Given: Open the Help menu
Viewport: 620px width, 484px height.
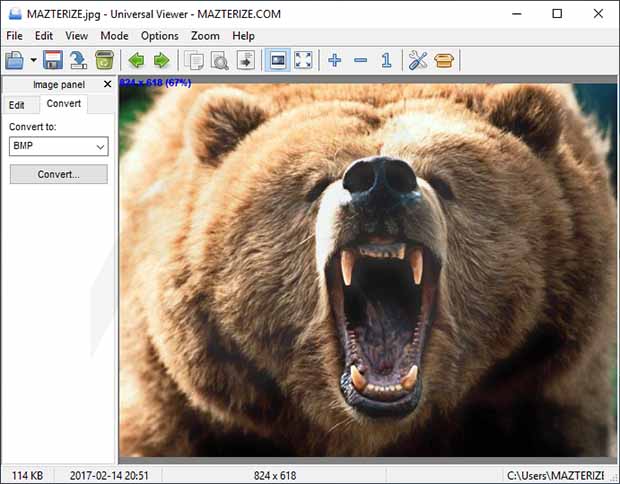Looking at the screenshot, I should (x=243, y=36).
